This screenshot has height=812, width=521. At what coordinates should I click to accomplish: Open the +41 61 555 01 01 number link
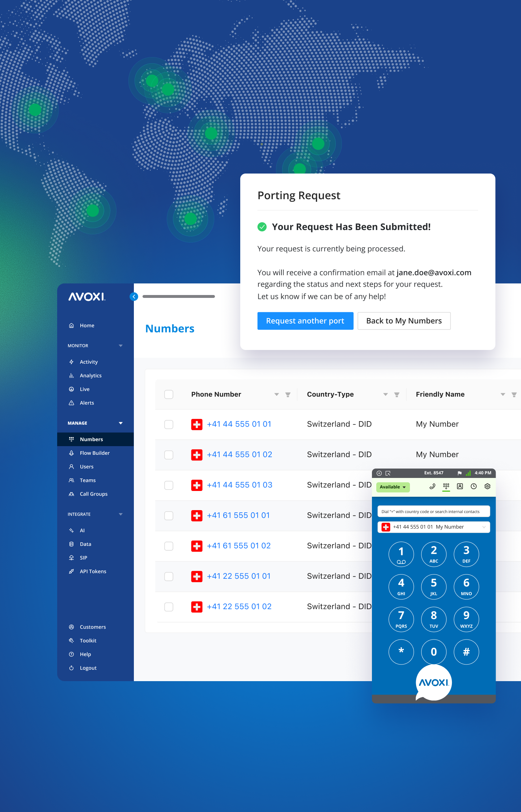pyautogui.click(x=238, y=515)
